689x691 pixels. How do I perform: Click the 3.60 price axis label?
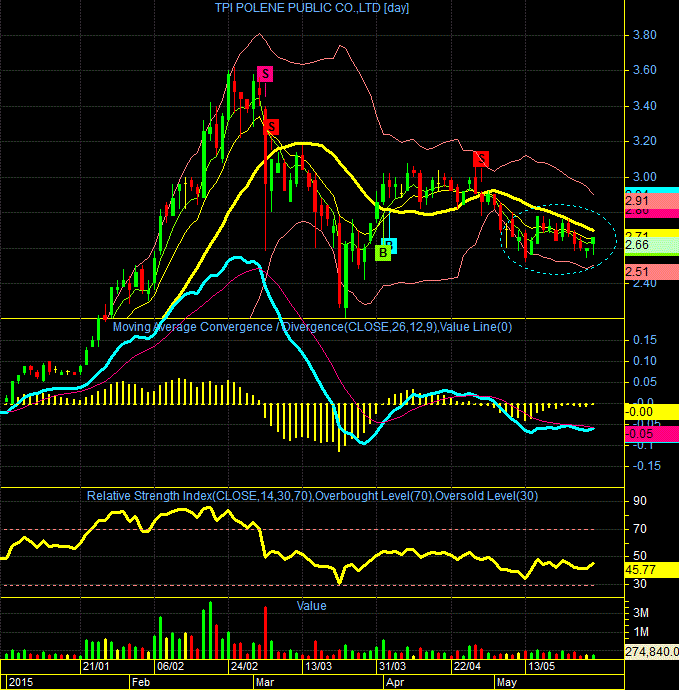644,70
